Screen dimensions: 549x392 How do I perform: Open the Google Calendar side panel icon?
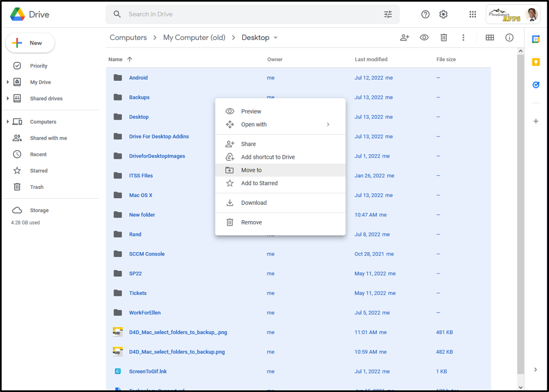pos(536,38)
